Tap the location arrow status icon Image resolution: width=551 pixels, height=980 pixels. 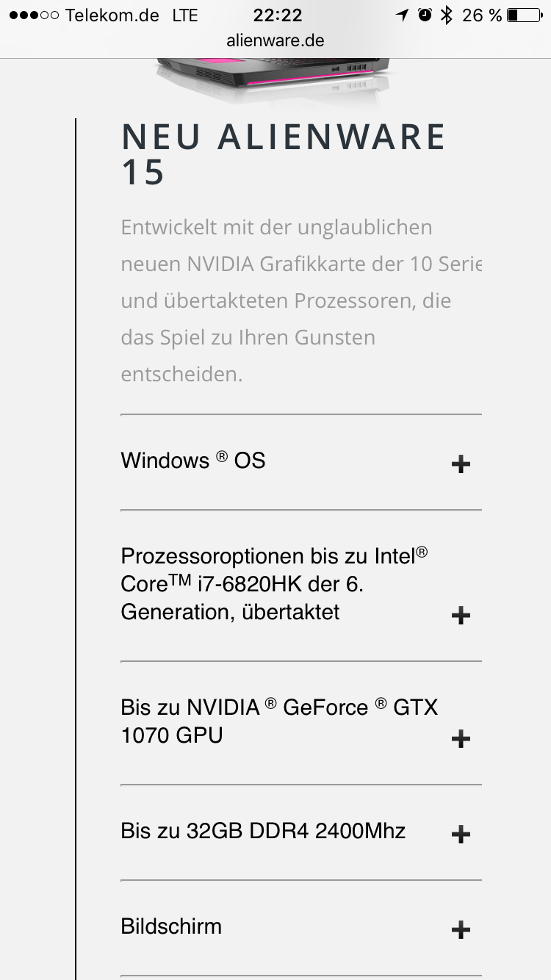402,15
